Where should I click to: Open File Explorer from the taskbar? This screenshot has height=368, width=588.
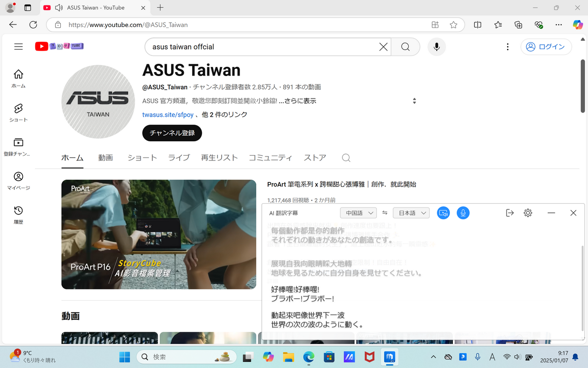point(288,357)
